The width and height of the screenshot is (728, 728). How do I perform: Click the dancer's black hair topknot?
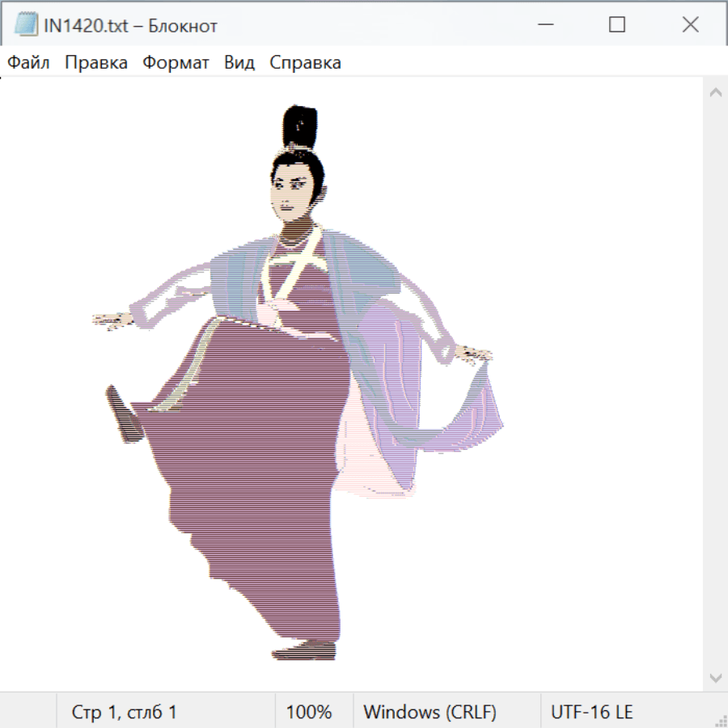[x=300, y=128]
